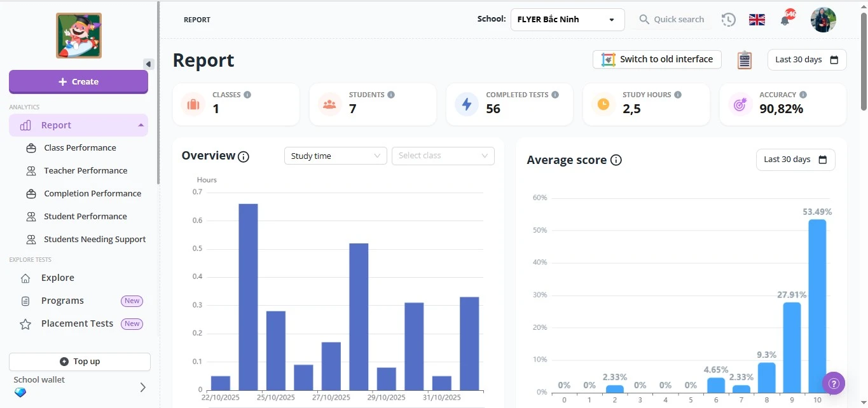868x408 pixels.
Task: Collapse the sidebar with the arrow toggle
Action: 148,64
